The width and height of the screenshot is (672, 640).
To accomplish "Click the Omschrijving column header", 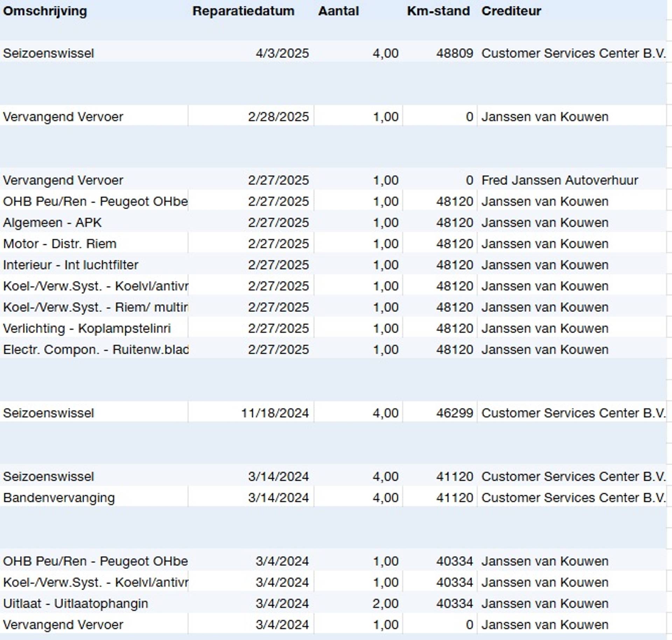I will click(45, 11).
